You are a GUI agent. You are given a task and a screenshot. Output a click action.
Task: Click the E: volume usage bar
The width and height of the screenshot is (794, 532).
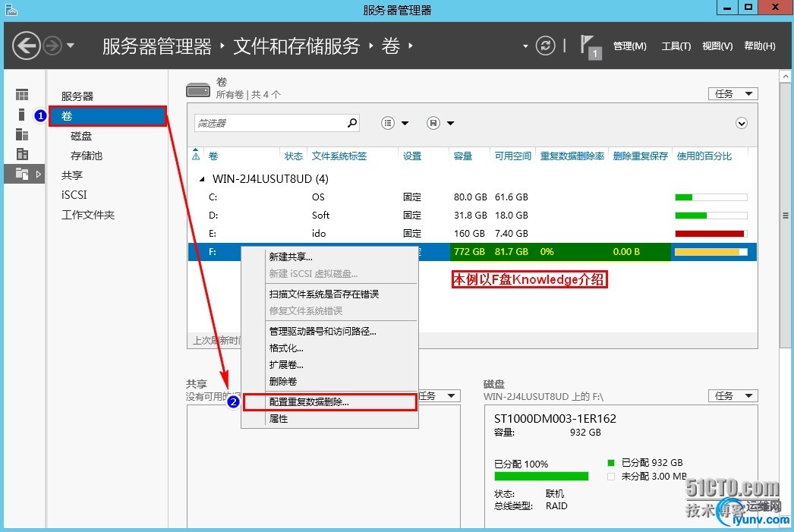(711, 233)
